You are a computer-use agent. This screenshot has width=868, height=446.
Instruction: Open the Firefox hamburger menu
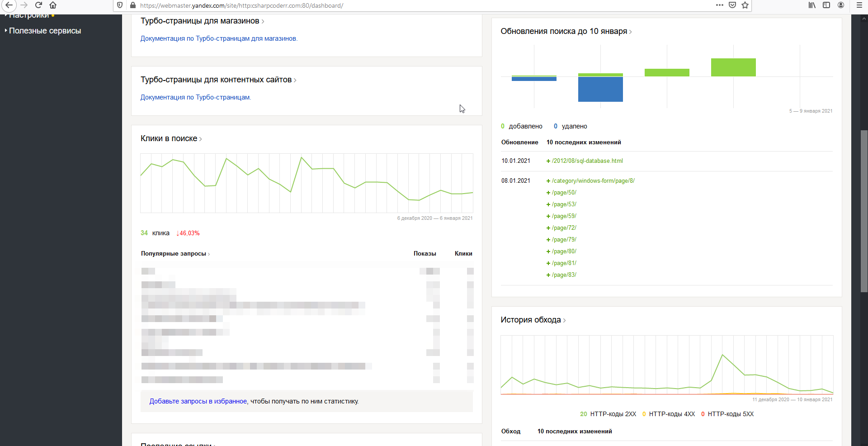point(859,5)
